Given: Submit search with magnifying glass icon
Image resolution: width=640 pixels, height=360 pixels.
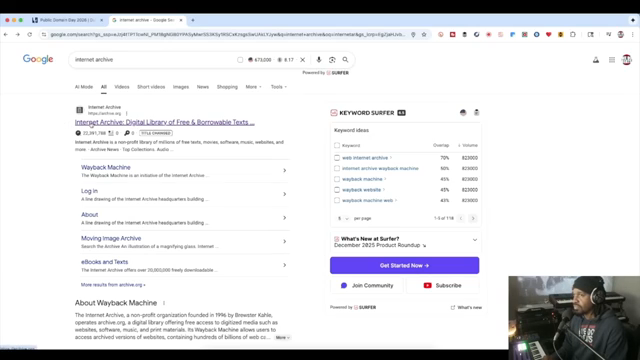Looking at the screenshot, I should tap(345, 60).
